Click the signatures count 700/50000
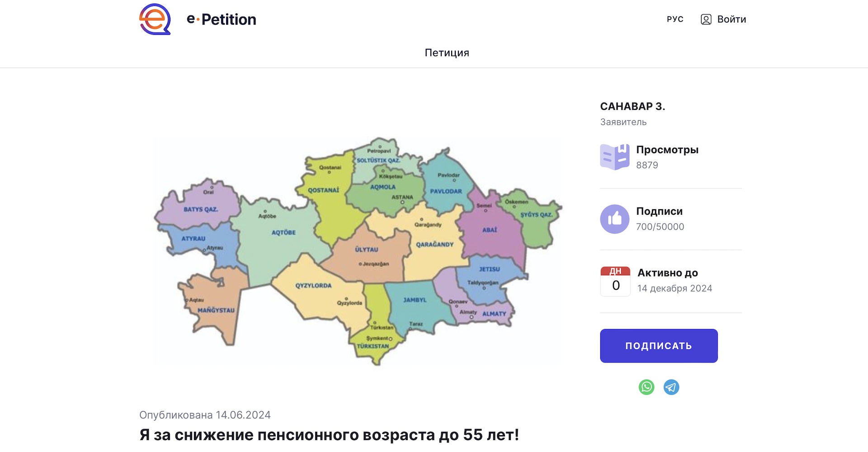This screenshot has height=452, width=868. [x=660, y=226]
